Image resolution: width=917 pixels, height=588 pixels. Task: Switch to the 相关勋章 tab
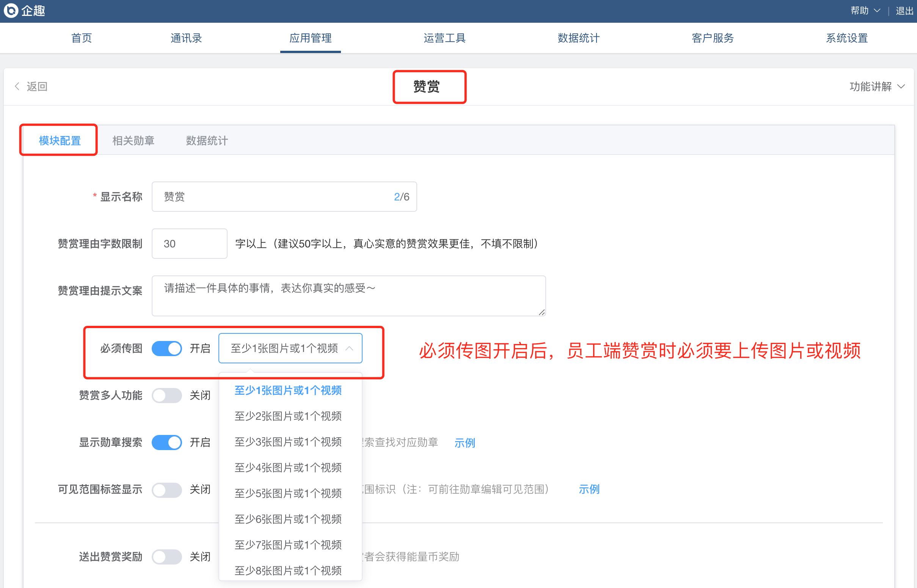[133, 141]
